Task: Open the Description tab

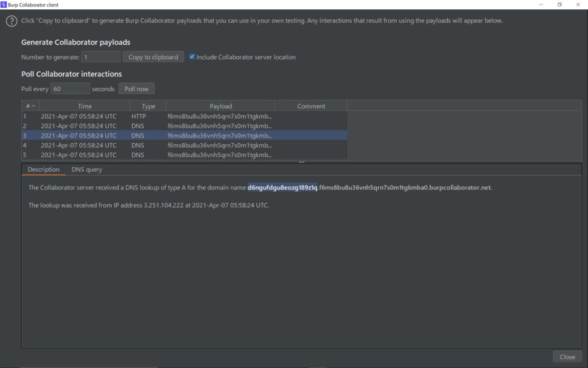Action: click(x=44, y=170)
